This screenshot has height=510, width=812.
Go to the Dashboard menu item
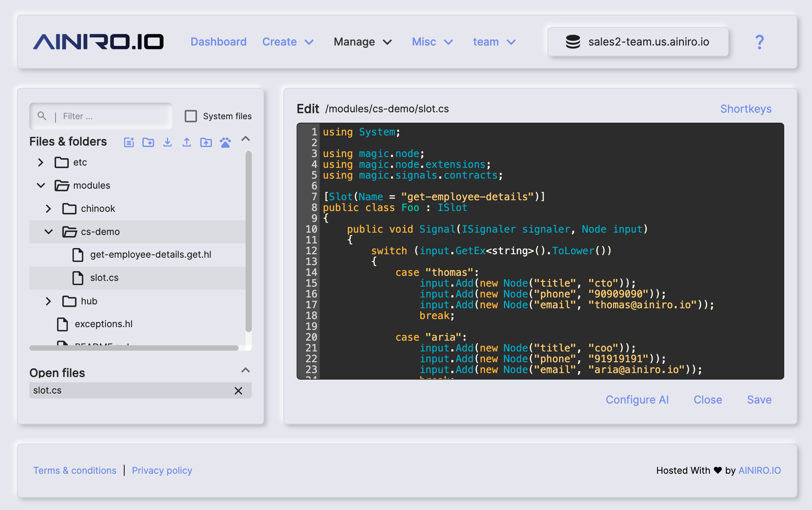tap(218, 42)
